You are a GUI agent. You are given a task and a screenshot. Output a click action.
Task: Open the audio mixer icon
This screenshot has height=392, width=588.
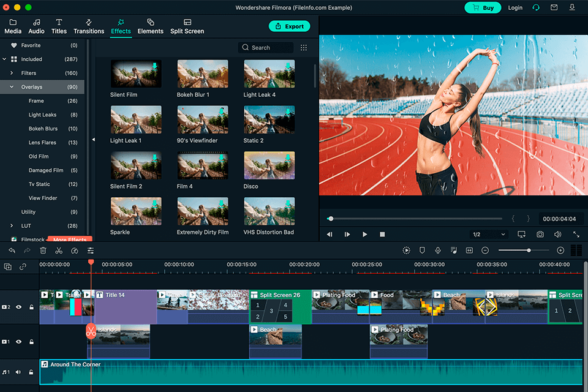(x=454, y=250)
